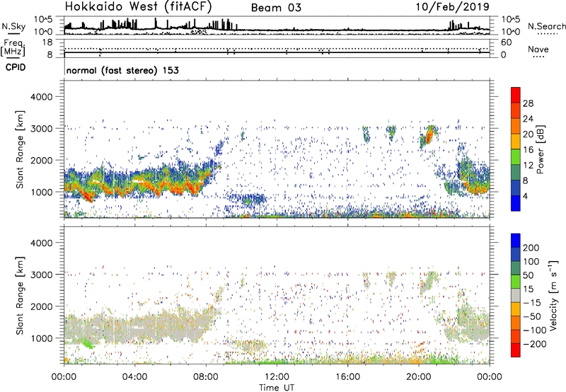The height and width of the screenshot is (392, 566).
Task: Click the 2000 tick of the velocity panel
Action: [41, 306]
